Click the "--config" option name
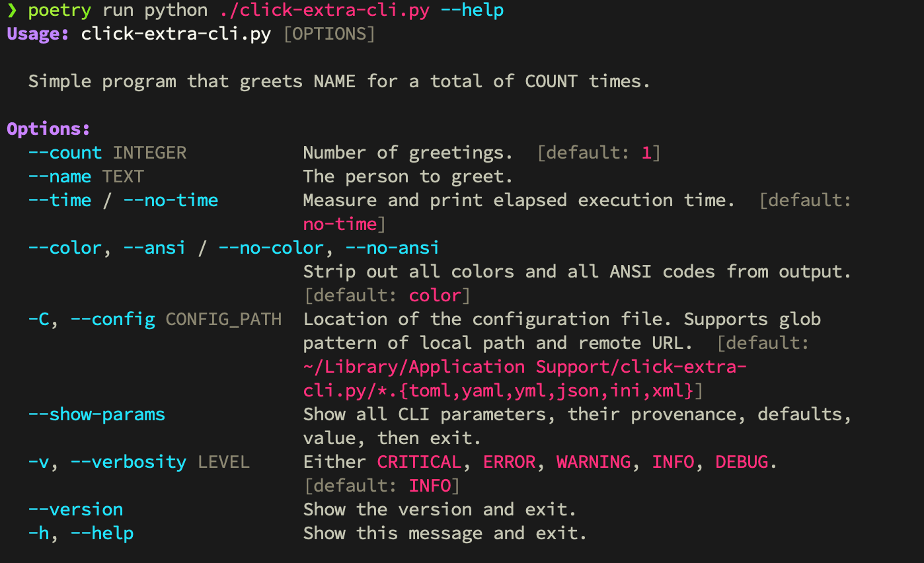The width and height of the screenshot is (924, 563). tap(112, 319)
